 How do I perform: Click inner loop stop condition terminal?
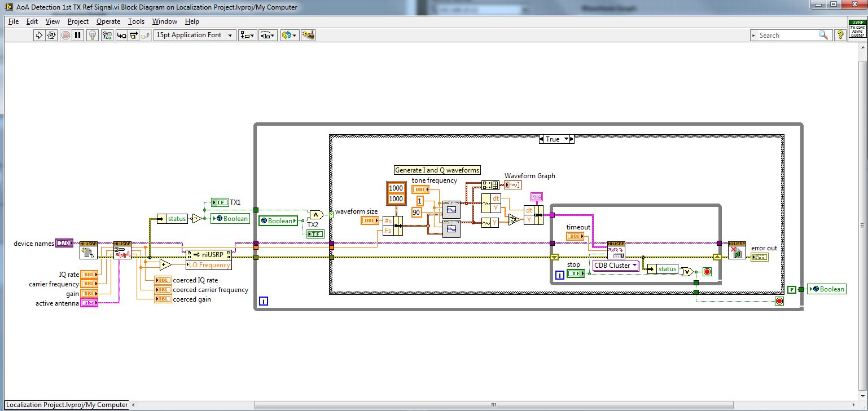click(707, 271)
